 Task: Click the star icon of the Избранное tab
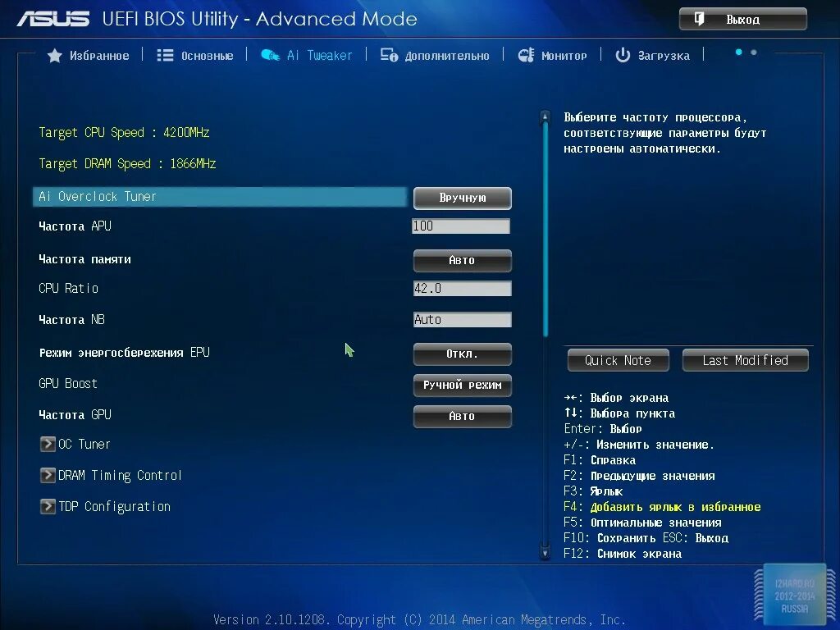(x=55, y=55)
